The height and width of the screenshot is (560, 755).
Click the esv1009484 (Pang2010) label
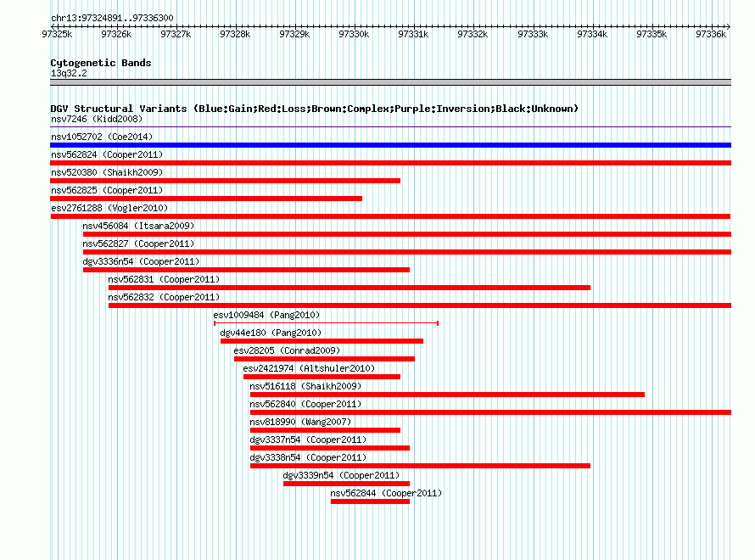(266, 315)
